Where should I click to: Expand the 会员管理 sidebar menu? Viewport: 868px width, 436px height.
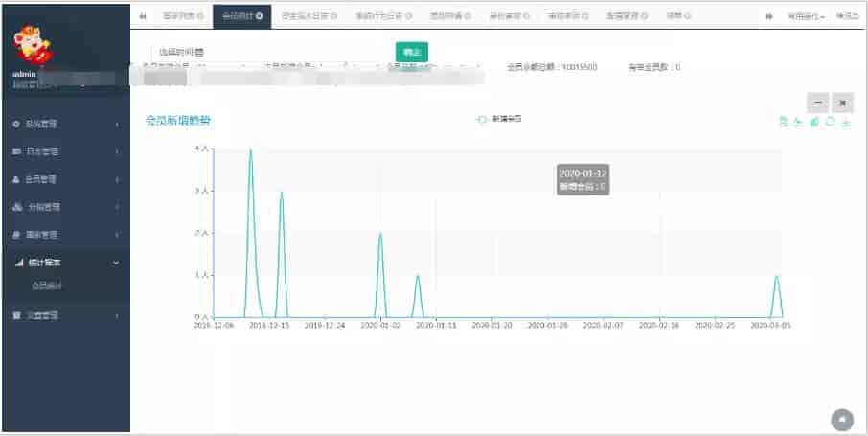point(64,179)
